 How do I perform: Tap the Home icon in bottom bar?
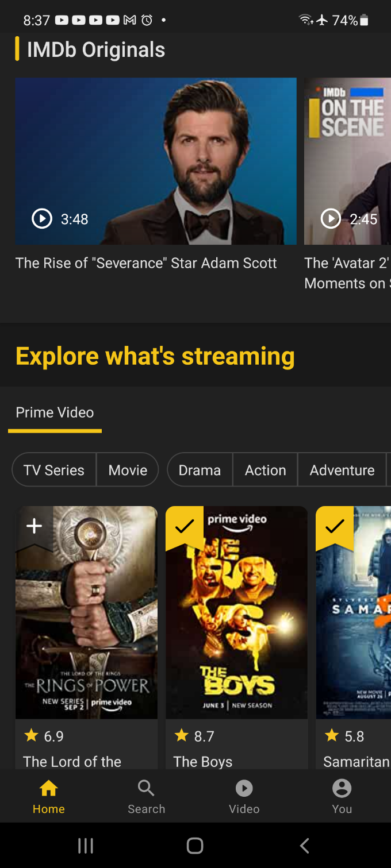pyautogui.click(x=49, y=788)
